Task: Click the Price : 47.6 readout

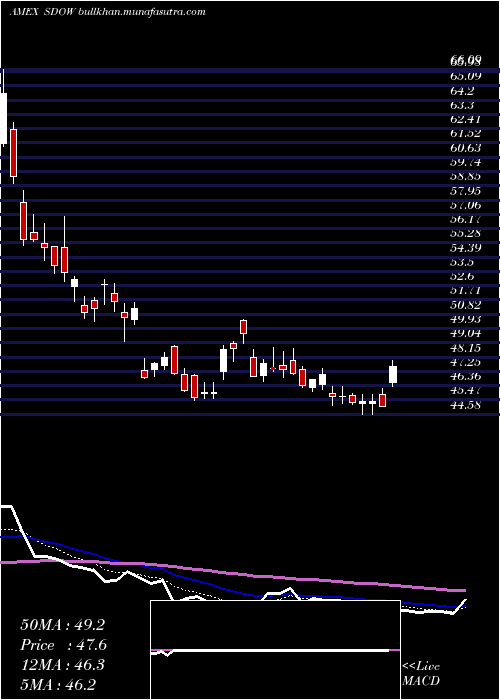Action: (63, 645)
